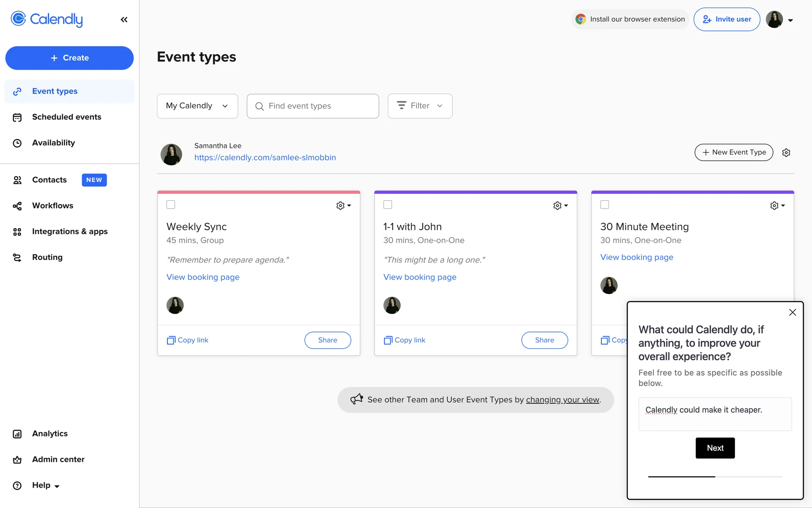Click the Find event types search field
The image size is (812, 508).
point(313,106)
